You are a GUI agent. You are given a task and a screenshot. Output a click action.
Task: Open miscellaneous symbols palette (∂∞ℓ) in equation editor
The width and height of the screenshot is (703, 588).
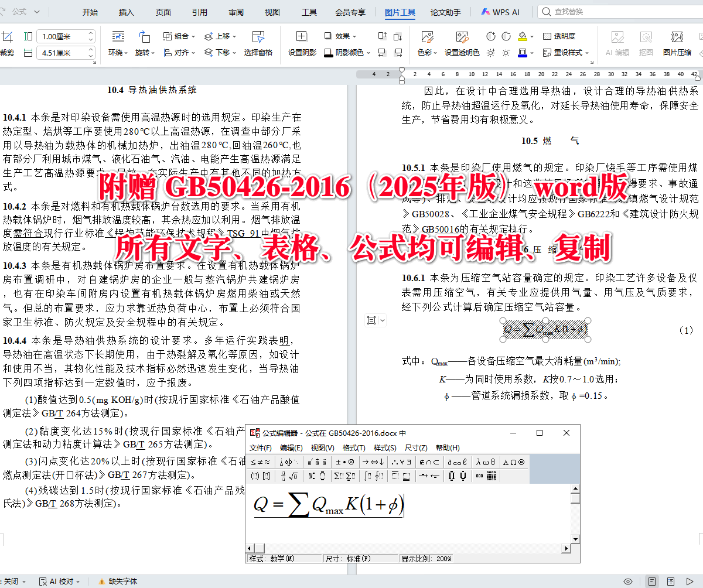click(x=458, y=462)
